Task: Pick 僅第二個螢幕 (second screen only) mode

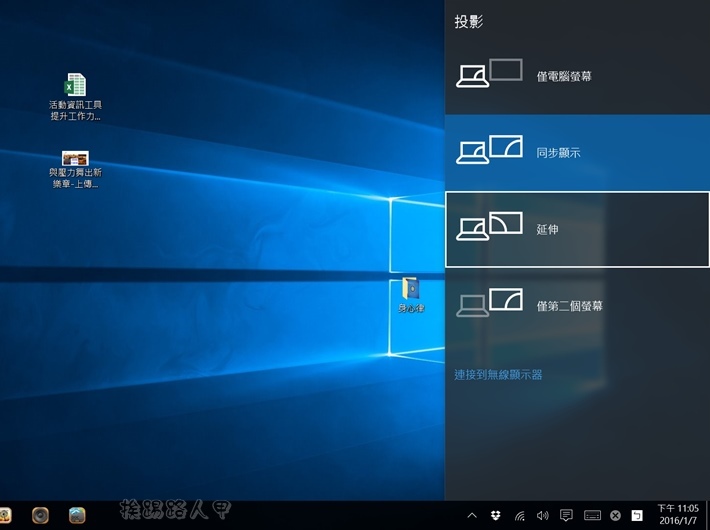Action: [x=577, y=306]
